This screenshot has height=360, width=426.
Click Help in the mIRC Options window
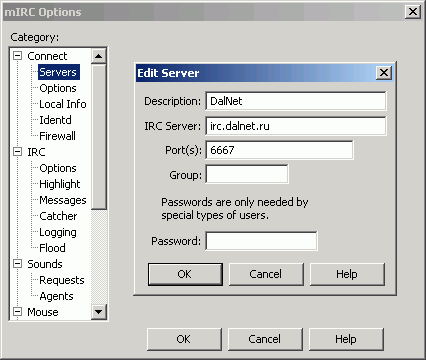(346, 339)
